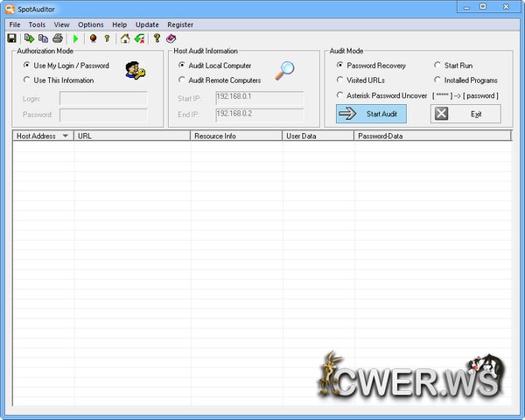Click the red ball toolbar icon

(93, 38)
